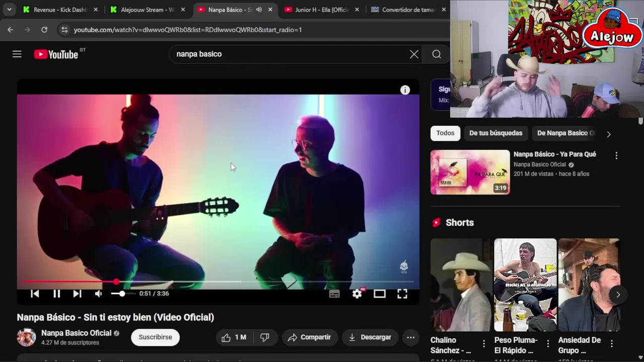Like the video thumbs up 1 M
Viewport: 644px width, 362px height.
point(234,337)
